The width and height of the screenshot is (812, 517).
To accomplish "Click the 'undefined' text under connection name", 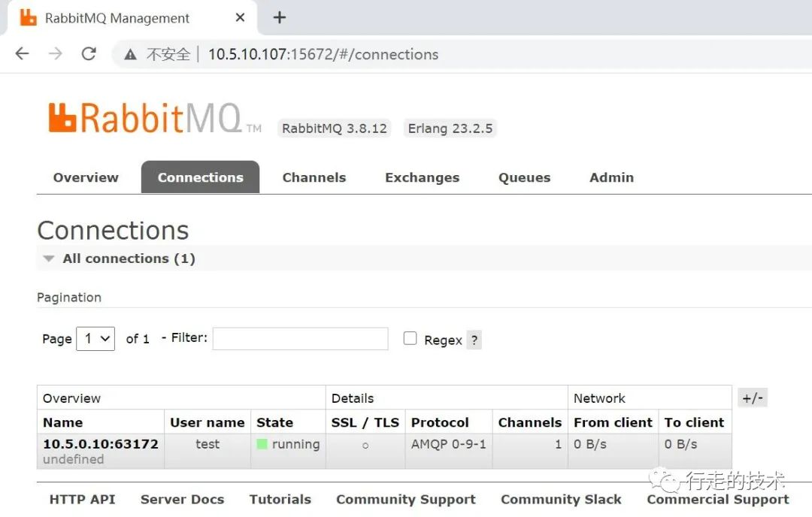I will 74,459.
